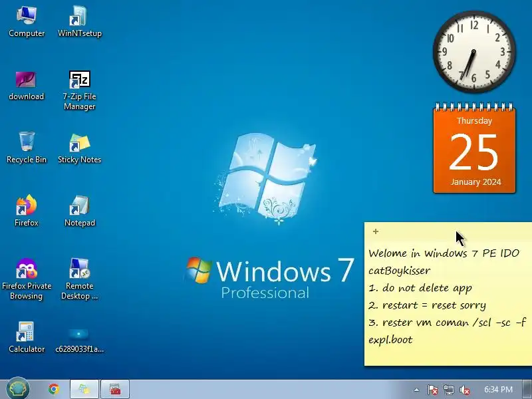
Task: Click the '2. restart = reset sorry' line
Action: (427, 305)
